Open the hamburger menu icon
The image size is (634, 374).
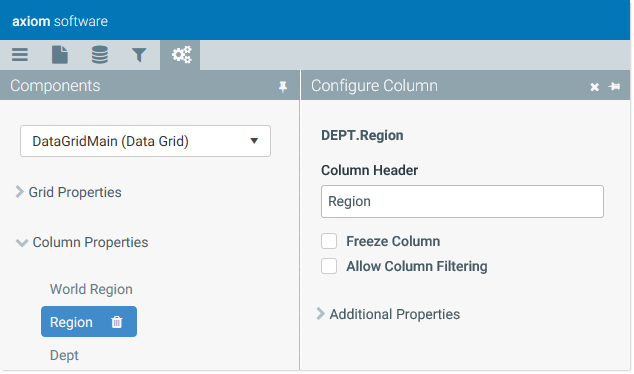19,55
